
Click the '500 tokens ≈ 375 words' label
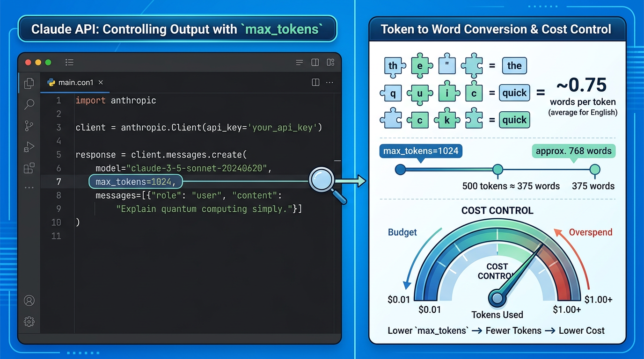pos(511,186)
